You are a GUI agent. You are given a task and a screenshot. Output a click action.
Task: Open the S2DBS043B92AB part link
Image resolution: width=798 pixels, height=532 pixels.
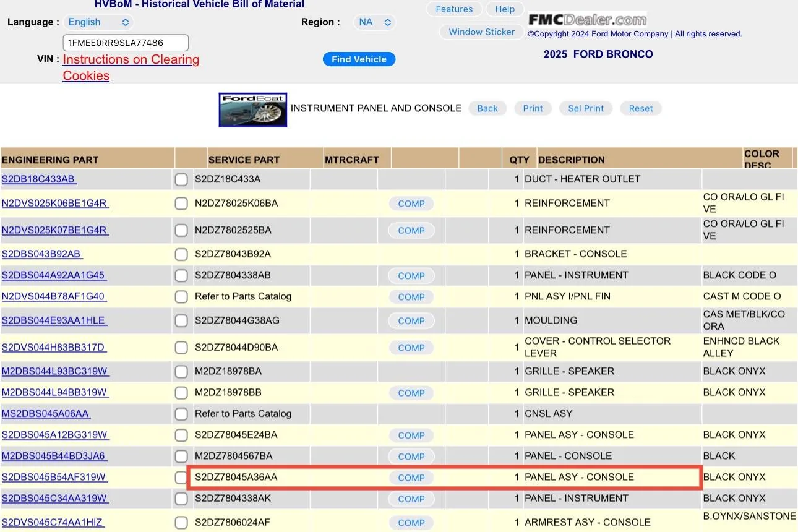pyautogui.click(x=42, y=254)
